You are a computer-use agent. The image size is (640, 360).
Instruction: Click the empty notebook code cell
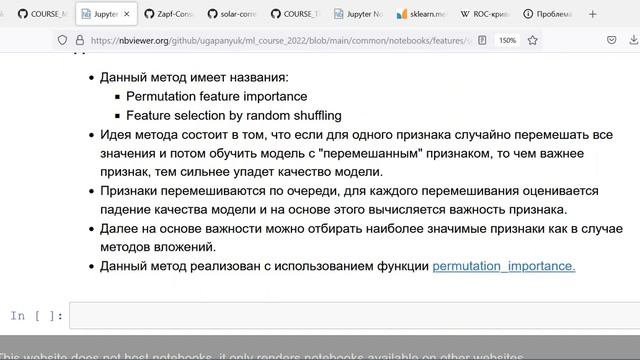point(354,315)
